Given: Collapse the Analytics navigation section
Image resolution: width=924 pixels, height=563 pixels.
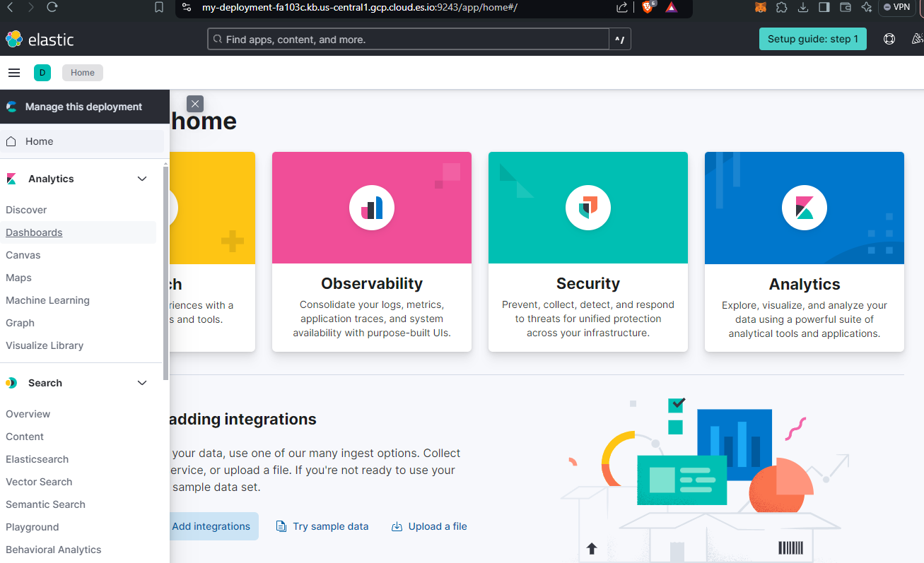Looking at the screenshot, I should [x=141, y=179].
